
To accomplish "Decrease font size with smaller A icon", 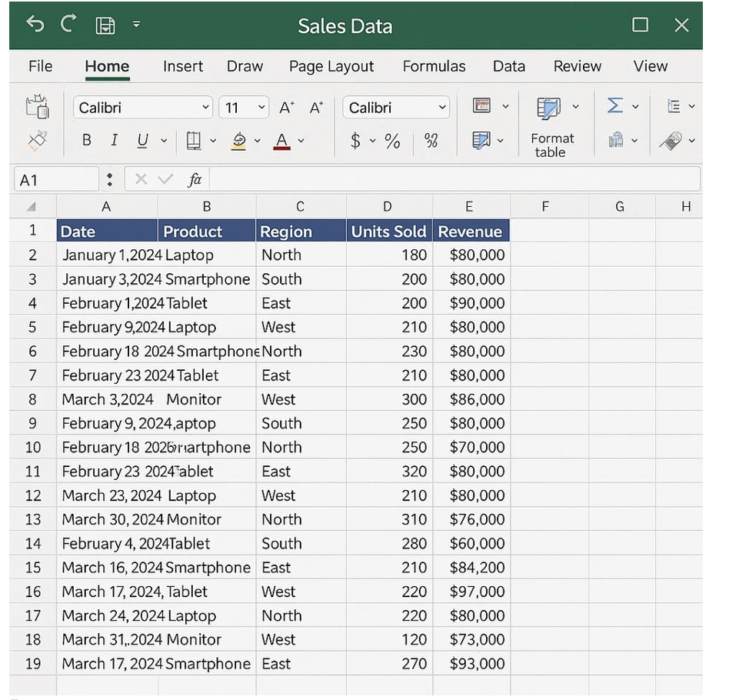I will click(x=316, y=108).
